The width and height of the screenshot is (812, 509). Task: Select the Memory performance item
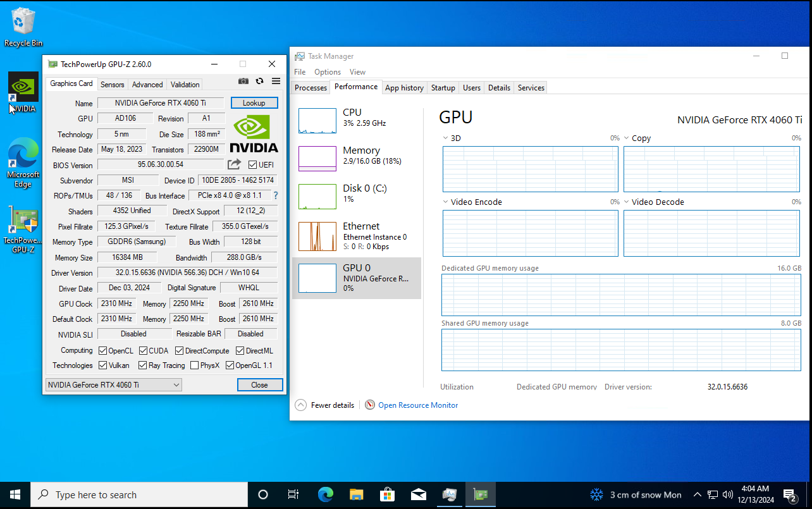[357, 158]
